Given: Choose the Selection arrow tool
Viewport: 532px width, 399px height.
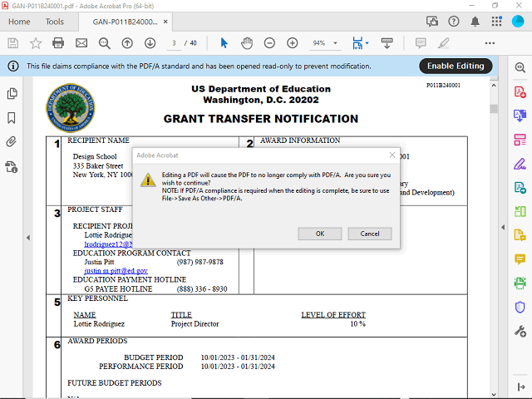Looking at the screenshot, I should click(x=224, y=43).
